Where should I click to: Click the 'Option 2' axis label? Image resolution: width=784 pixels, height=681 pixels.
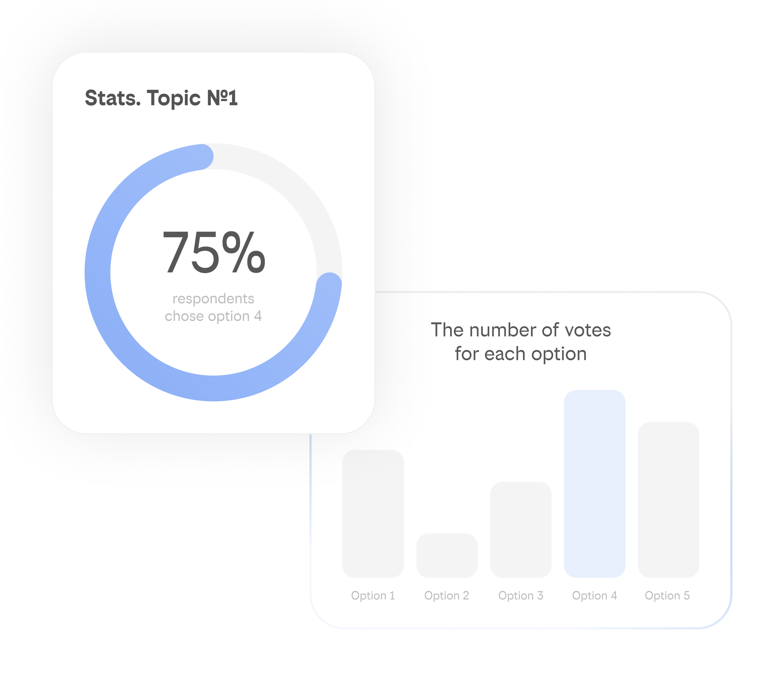[447, 595]
